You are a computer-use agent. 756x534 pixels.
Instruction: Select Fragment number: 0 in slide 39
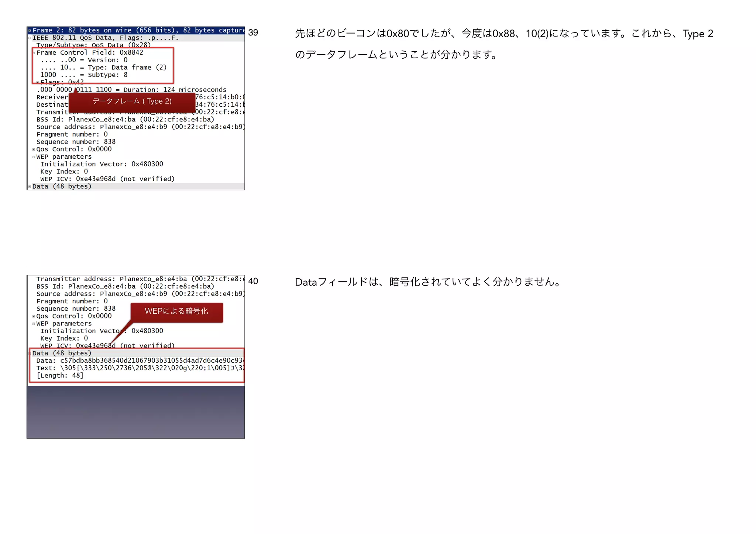(72, 134)
